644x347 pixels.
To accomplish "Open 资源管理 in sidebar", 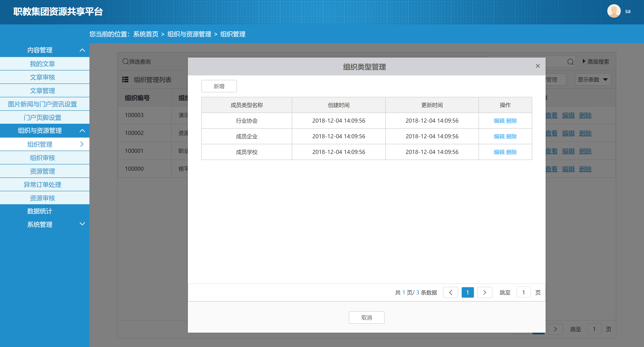I will 42,171.
